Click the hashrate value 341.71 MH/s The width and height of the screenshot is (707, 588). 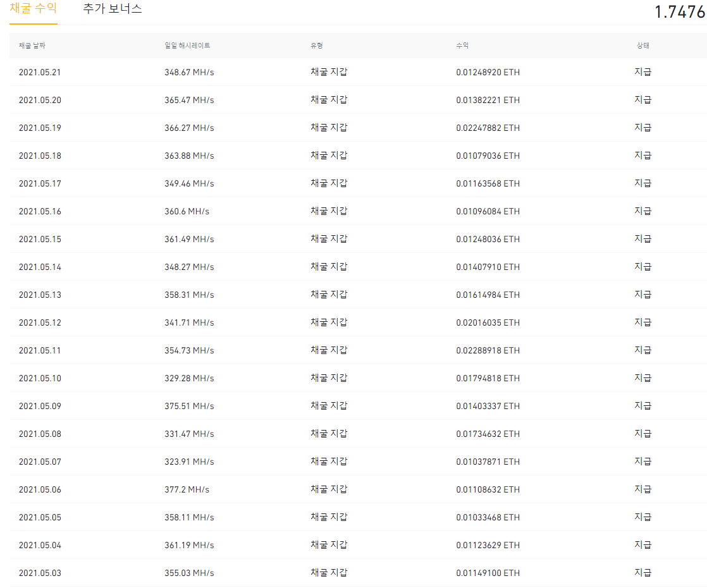click(x=189, y=322)
